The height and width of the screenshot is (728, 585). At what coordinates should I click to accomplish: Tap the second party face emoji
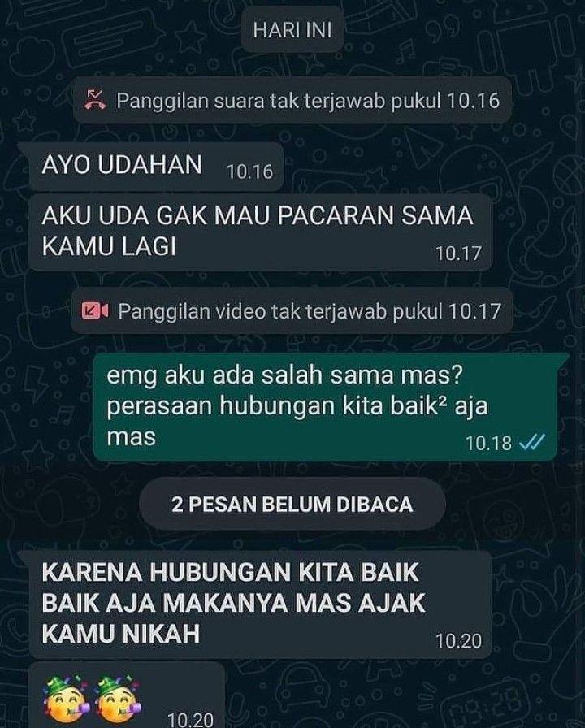pos(117,701)
